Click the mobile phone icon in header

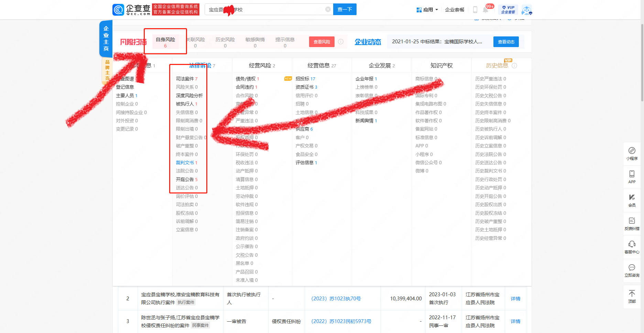point(475,10)
